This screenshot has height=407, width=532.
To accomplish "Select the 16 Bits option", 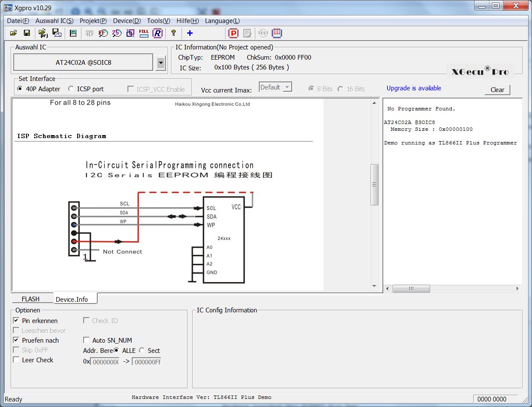I will tap(351, 89).
